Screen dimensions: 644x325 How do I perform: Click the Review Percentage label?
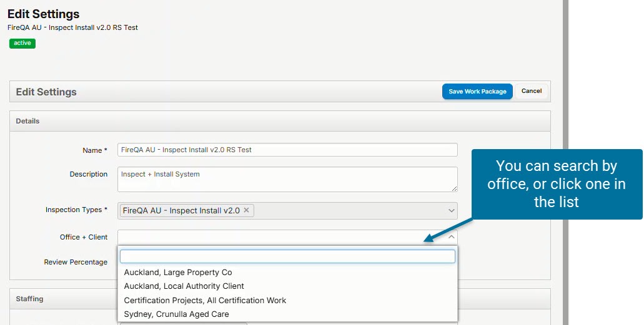click(76, 262)
